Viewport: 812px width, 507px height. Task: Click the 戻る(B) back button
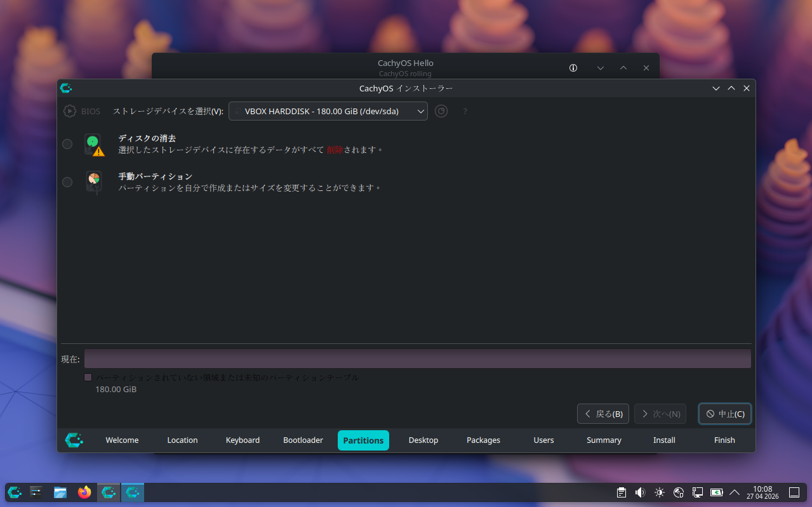pyautogui.click(x=603, y=414)
